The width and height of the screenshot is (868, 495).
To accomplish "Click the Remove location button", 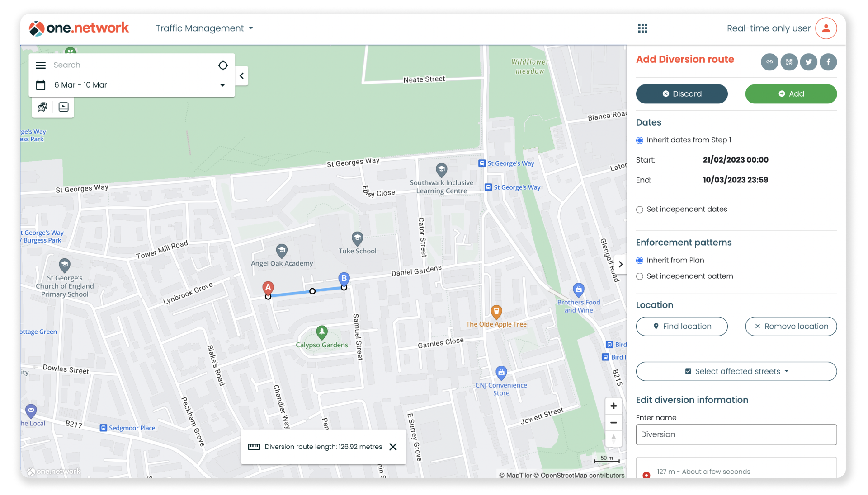I will coord(791,327).
